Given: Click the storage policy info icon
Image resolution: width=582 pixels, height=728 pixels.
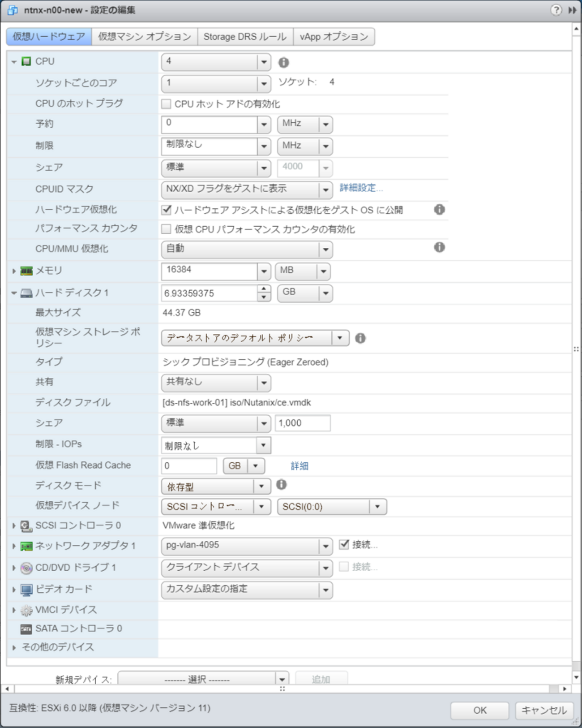Looking at the screenshot, I should tap(360, 338).
